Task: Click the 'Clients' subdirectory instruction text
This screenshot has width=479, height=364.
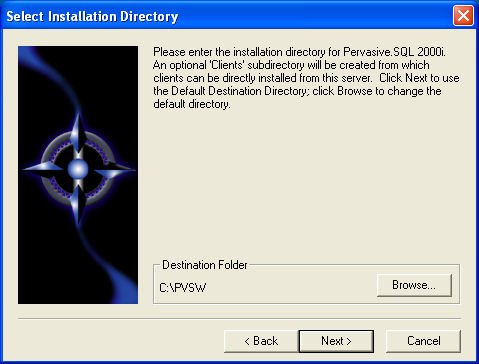Action: pyautogui.click(x=291, y=65)
